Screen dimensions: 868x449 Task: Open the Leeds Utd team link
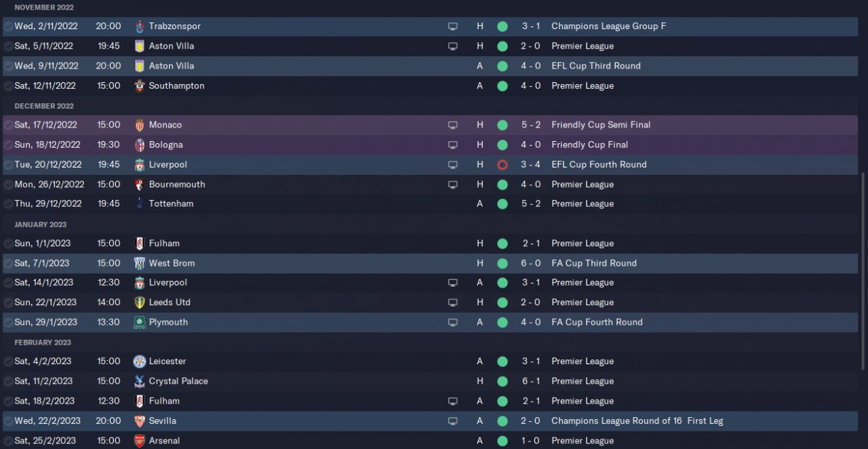[x=170, y=302]
